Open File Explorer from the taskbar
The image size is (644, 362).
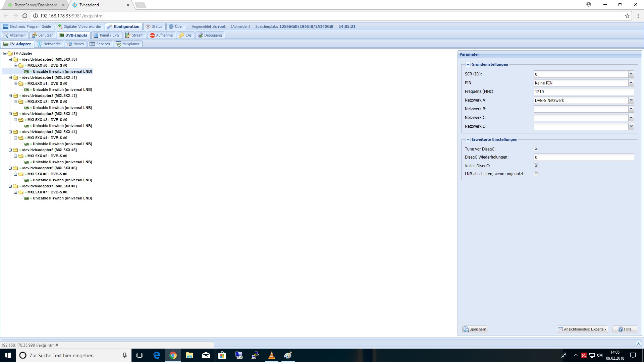click(x=190, y=355)
